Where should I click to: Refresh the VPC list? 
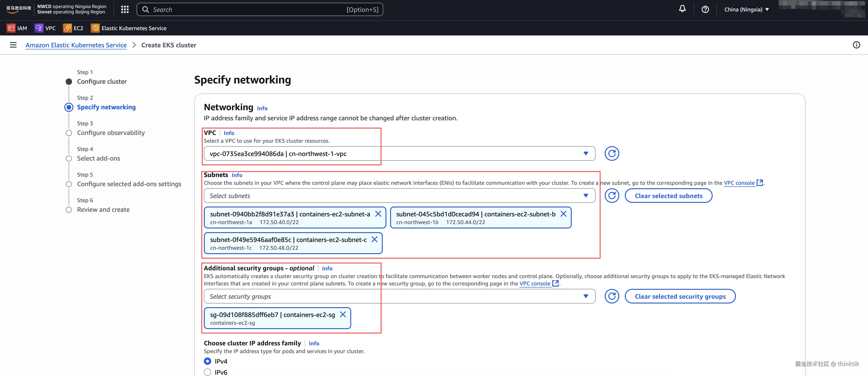(612, 154)
